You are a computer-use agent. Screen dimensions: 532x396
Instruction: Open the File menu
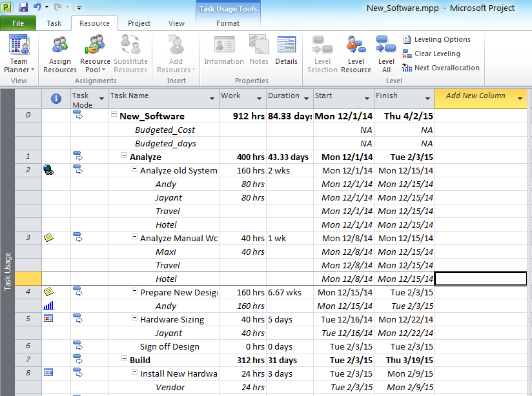(x=19, y=23)
